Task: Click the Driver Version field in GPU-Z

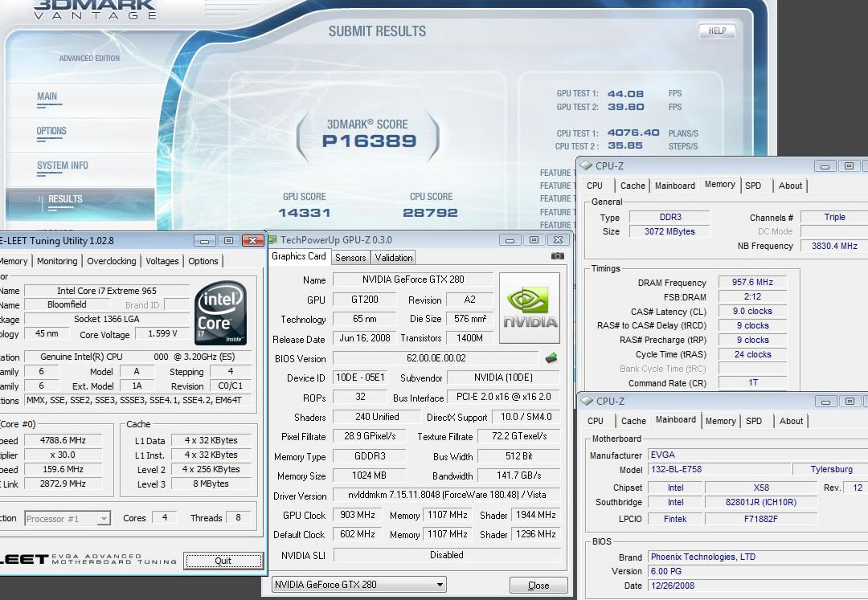Action: (x=447, y=495)
